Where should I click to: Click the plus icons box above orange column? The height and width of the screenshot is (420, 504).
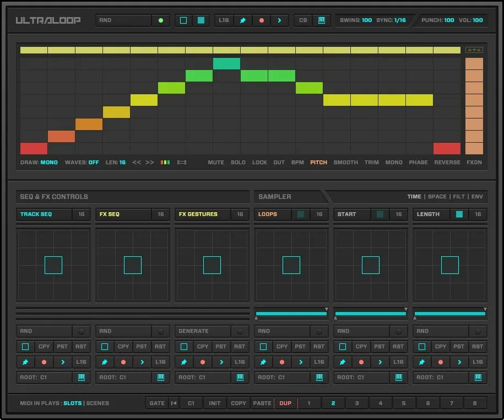pos(474,50)
